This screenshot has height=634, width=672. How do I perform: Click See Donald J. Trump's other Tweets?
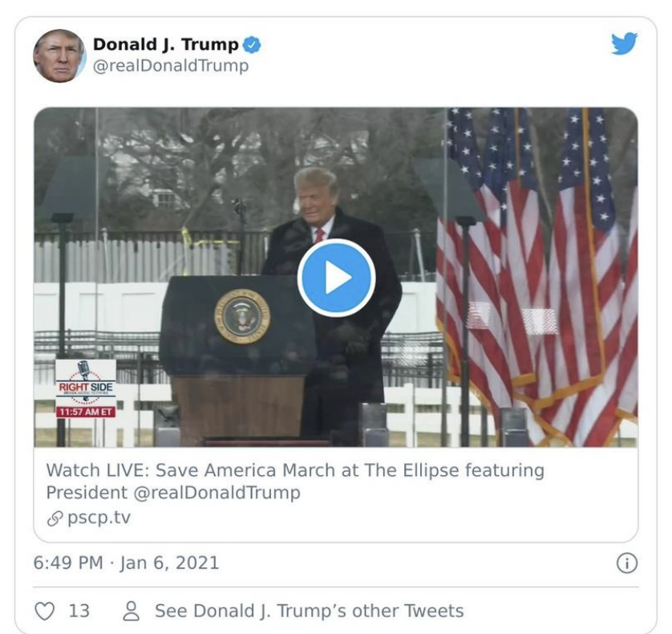click(x=309, y=611)
